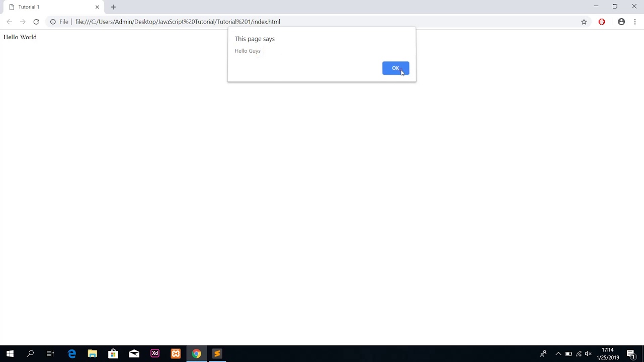Click "This page says" dialog title
Image resolution: width=644 pixels, height=362 pixels.
coord(255,39)
